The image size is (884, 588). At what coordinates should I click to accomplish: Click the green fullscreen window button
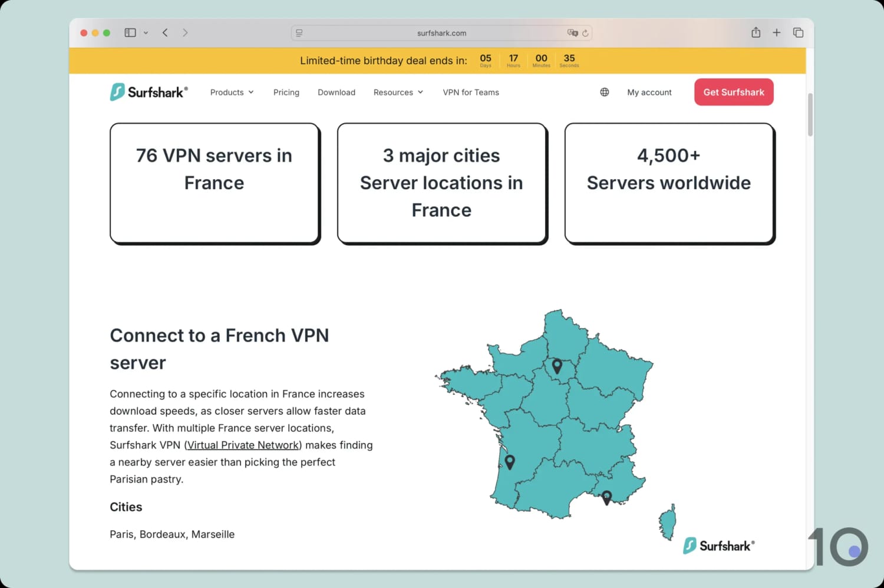[107, 33]
